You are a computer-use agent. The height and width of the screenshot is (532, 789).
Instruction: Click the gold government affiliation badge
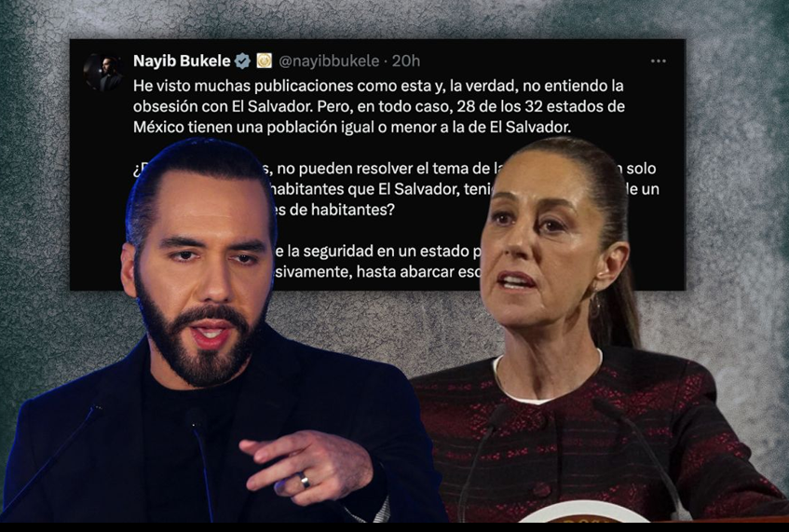click(x=265, y=61)
